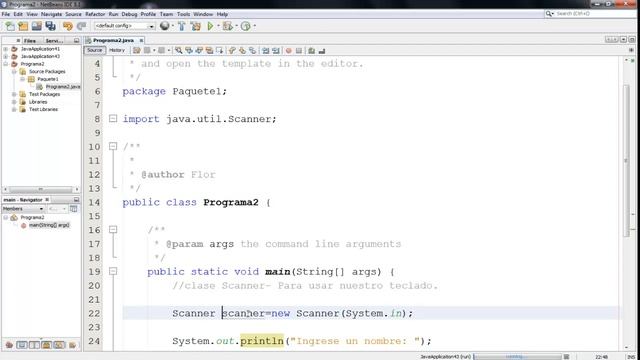Click the Open Project toolbar icon
Viewport: 640px width, 360px height.
[37, 26]
